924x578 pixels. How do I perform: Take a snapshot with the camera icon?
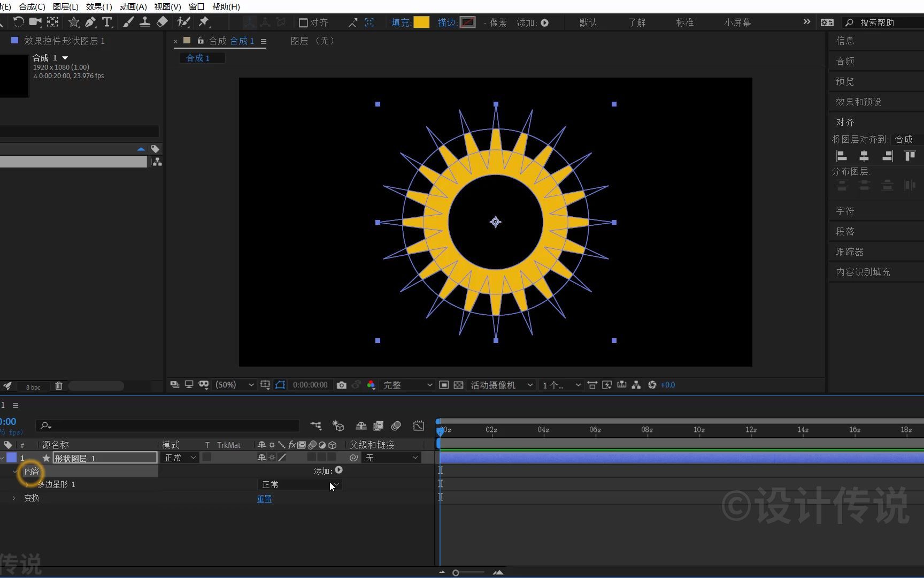click(342, 385)
